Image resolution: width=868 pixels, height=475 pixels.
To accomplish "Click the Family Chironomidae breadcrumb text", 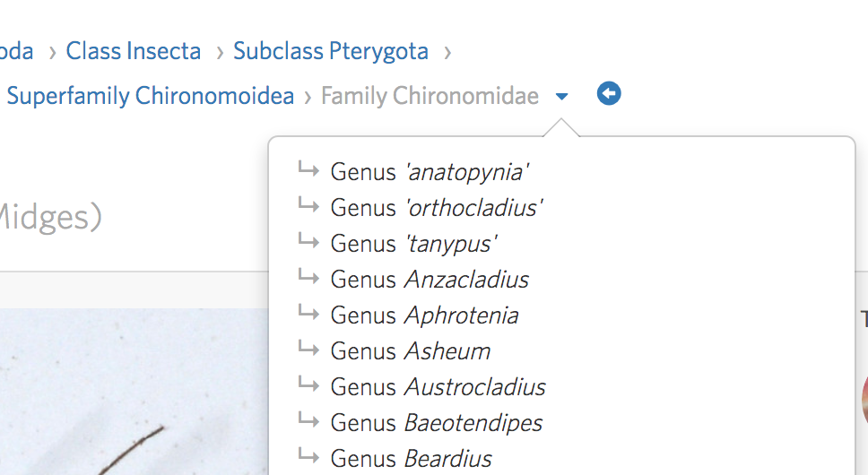I will 430,96.
